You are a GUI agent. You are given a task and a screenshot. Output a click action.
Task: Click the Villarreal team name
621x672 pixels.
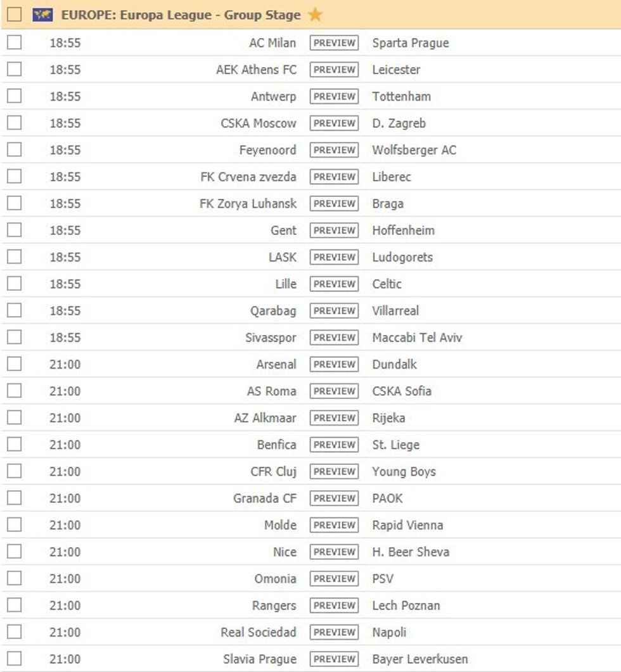point(395,311)
